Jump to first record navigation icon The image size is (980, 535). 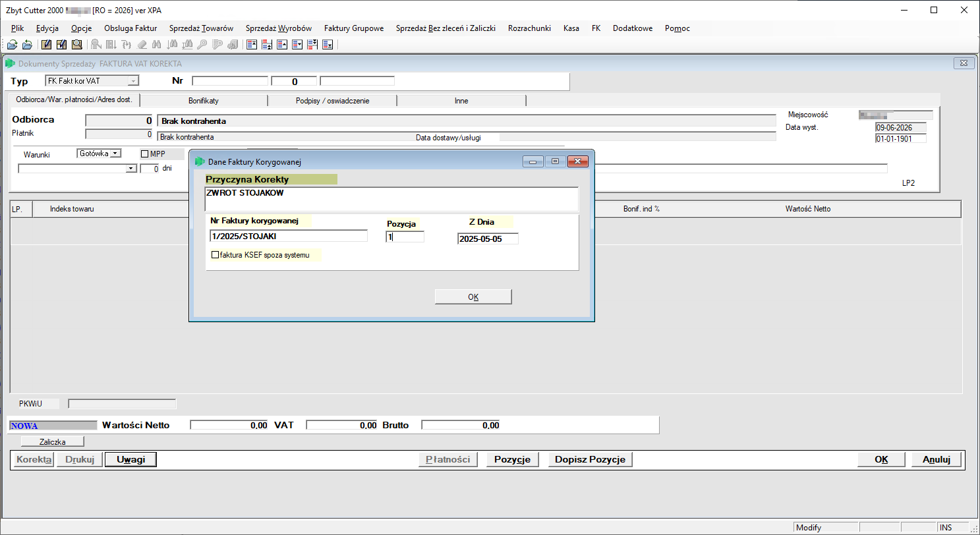[251, 45]
